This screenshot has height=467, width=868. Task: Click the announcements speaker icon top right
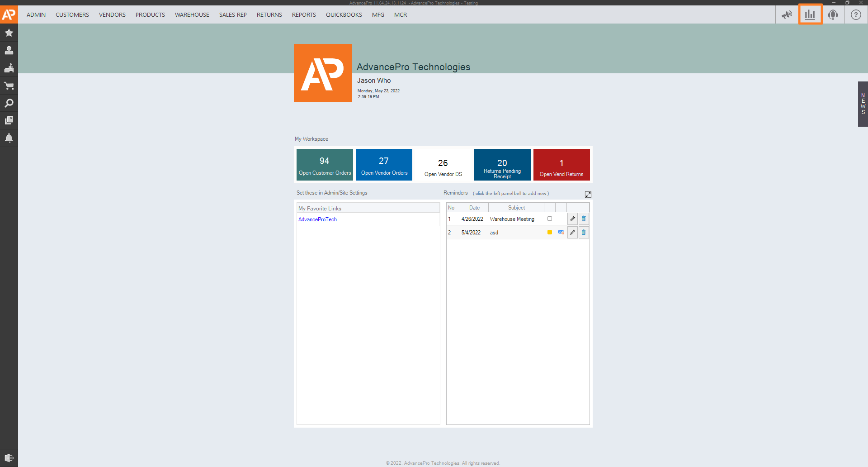click(x=787, y=14)
